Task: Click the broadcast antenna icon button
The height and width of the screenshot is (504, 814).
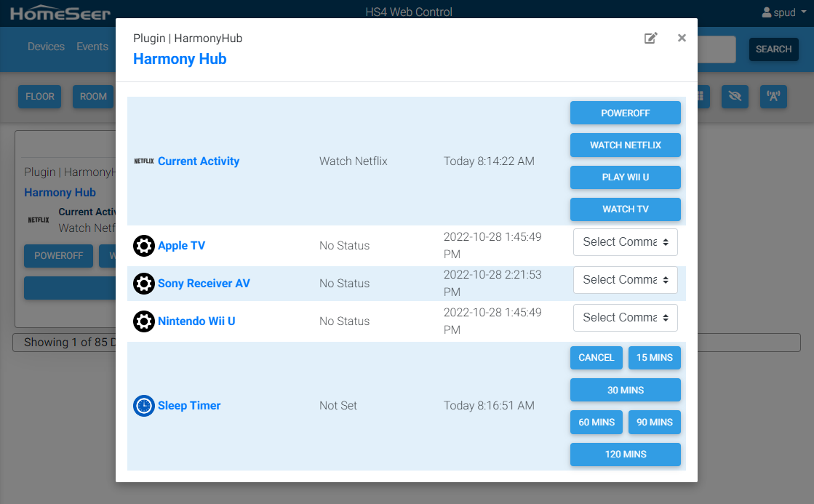Action: pyautogui.click(x=773, y=96)
